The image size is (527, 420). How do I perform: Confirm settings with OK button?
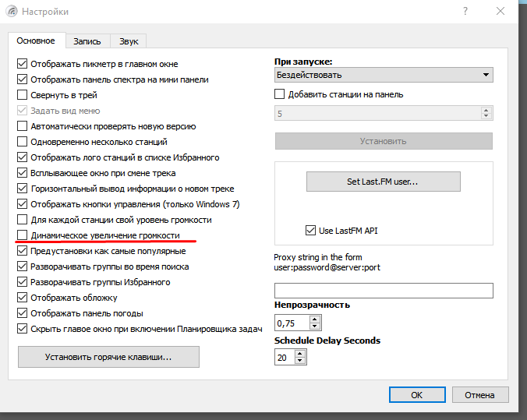(x=416, y=395)
